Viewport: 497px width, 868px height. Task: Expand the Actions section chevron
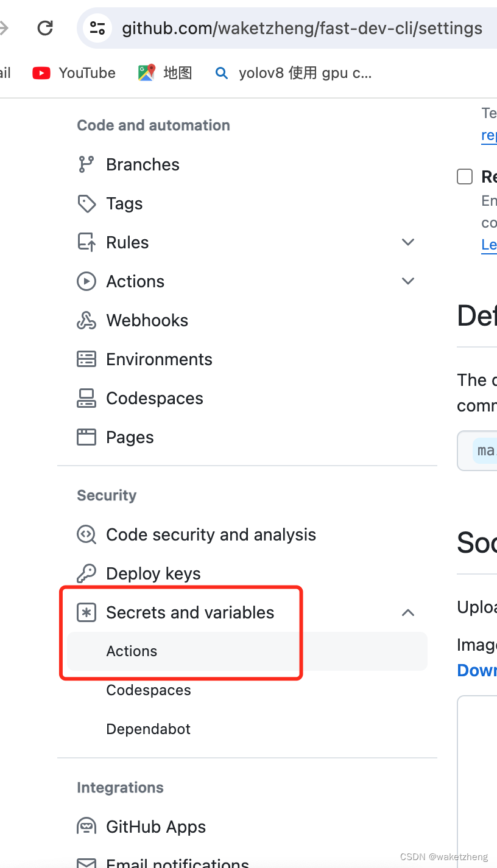point(408,281)
